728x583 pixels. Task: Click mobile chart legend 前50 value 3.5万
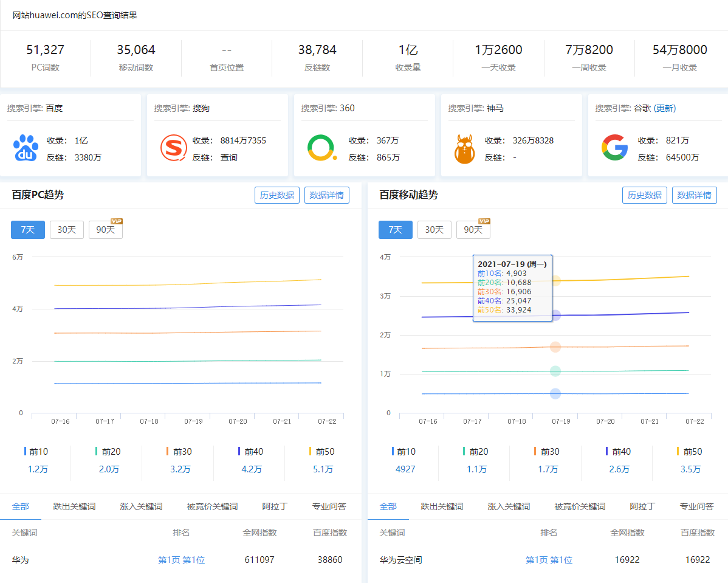tap(691, 469)
